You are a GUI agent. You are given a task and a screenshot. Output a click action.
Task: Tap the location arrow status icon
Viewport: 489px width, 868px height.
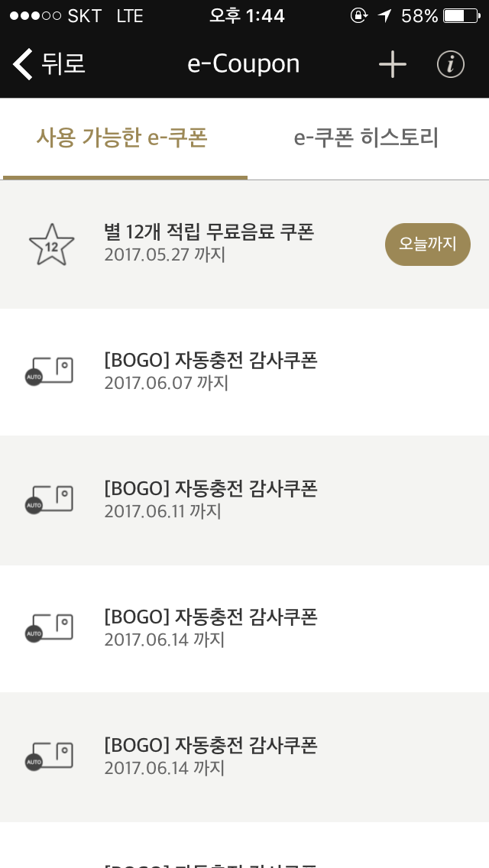384,16
